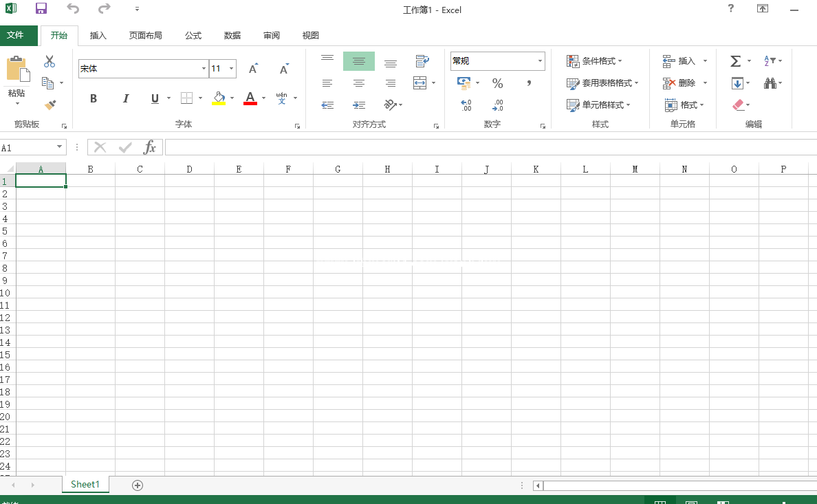Click the Percent Style icon
817x504 pixels.
click(498, 83)
